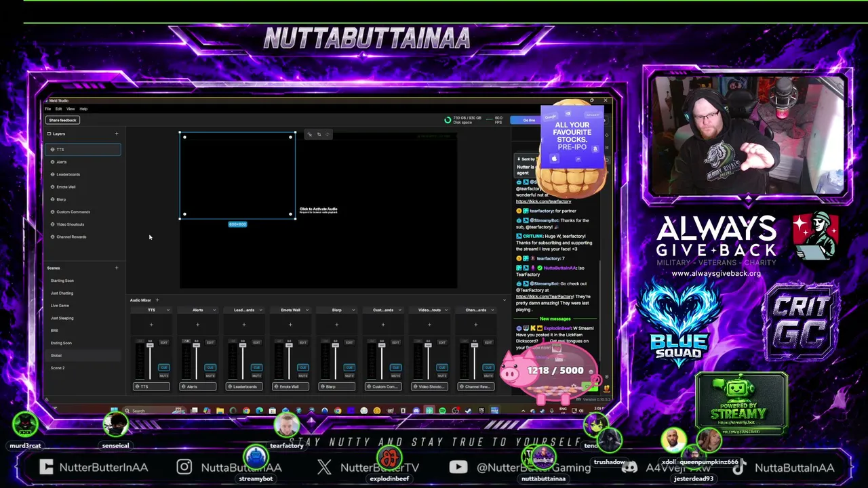Click the globe icon beside Custom Commands layer
The image size is (868, 488).
52,211
